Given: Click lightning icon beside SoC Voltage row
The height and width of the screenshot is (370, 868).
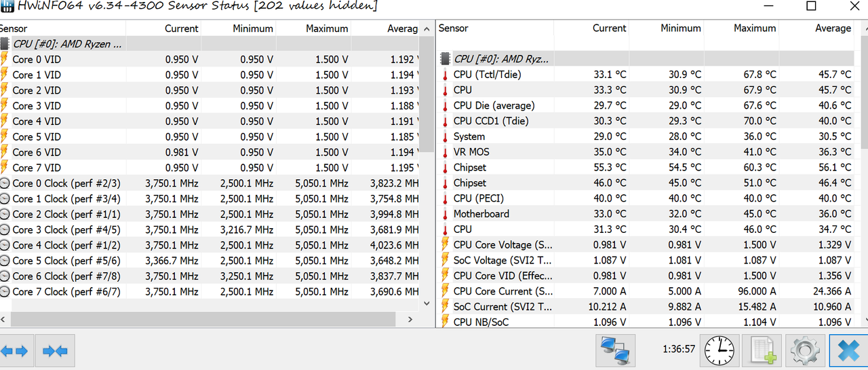Looking at the screenshot, I should coord(446,261).
